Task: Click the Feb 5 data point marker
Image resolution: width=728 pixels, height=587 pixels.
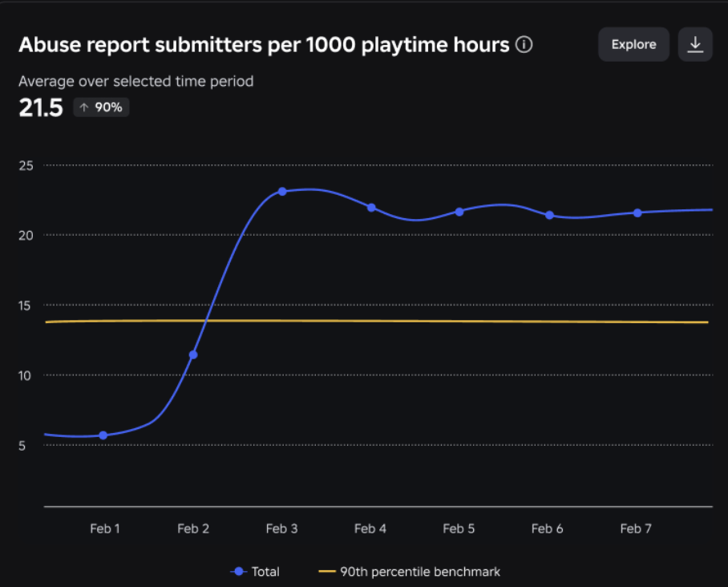Action: click(x=459, y=212)
